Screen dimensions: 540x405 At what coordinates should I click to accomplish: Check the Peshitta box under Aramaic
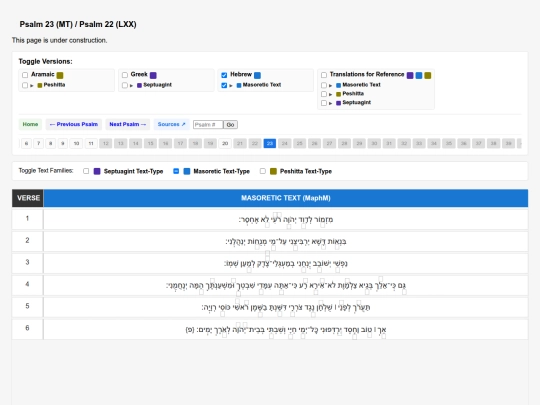tap(25, 85)
